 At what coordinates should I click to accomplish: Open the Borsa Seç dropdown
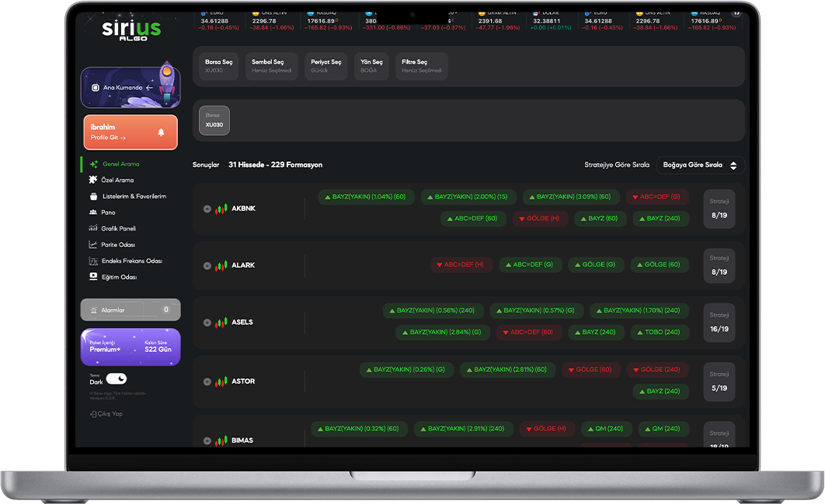(219, 66)
